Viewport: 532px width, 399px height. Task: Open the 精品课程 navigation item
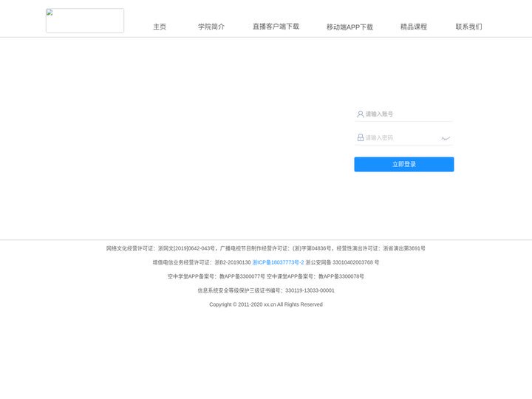[414, 27]
